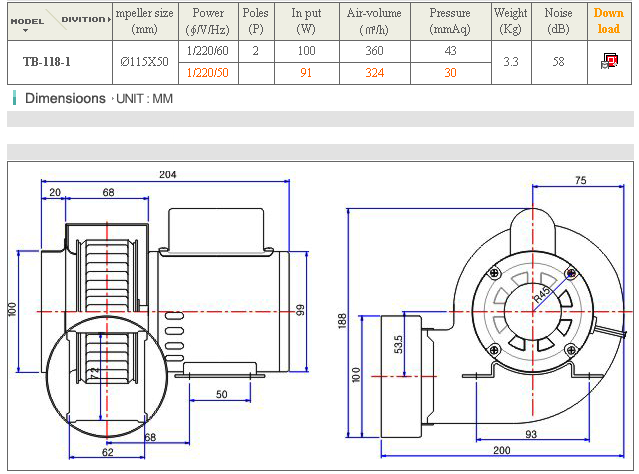Image resolution: width=639 pixels, height=474 pixels.
Task: Click the 3.3 weight value cell
Action: (510, 62)
